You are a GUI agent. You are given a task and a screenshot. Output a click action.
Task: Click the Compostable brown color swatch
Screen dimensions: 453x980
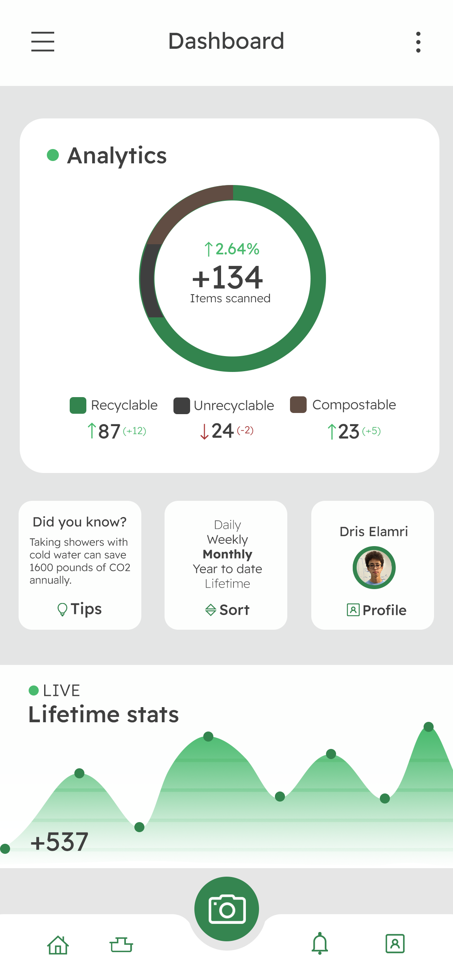(298, 405)
